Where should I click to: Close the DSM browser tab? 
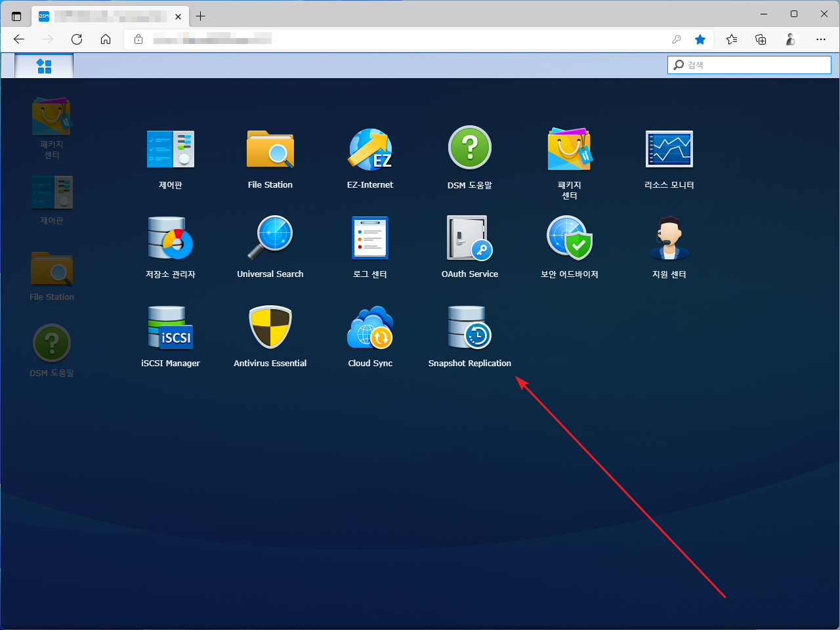178,16
